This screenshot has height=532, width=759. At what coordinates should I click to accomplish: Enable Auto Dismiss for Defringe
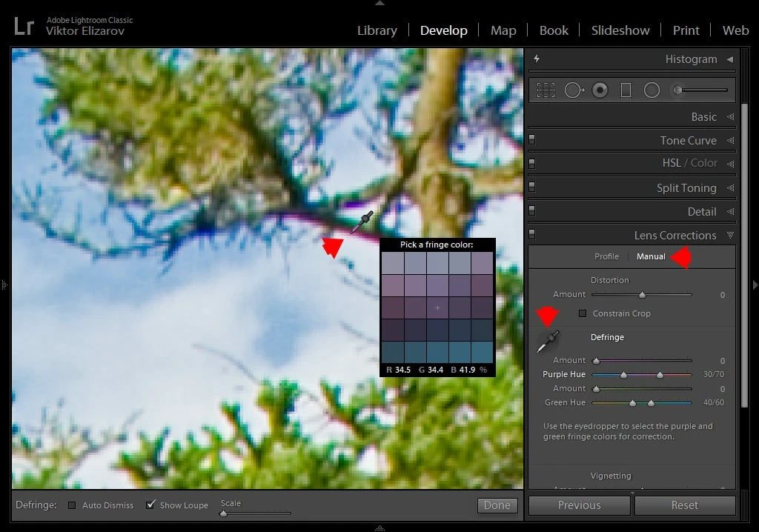click(x=72, y=505)
